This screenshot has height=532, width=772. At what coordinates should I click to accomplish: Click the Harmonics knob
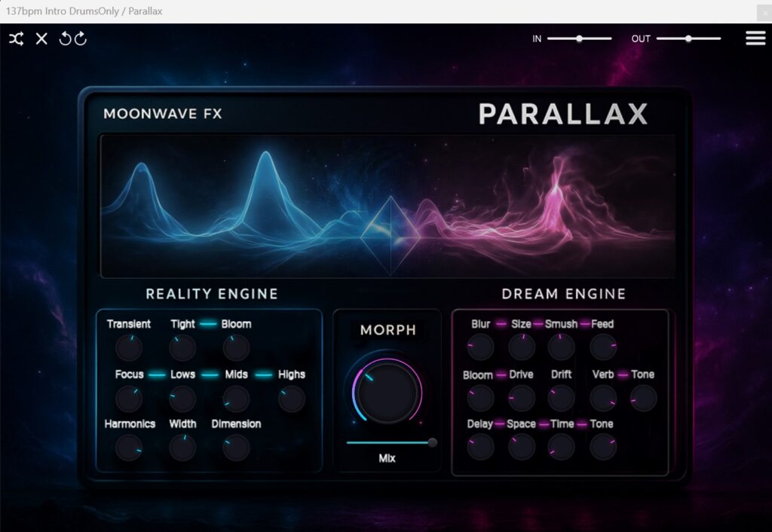(129, 448)
